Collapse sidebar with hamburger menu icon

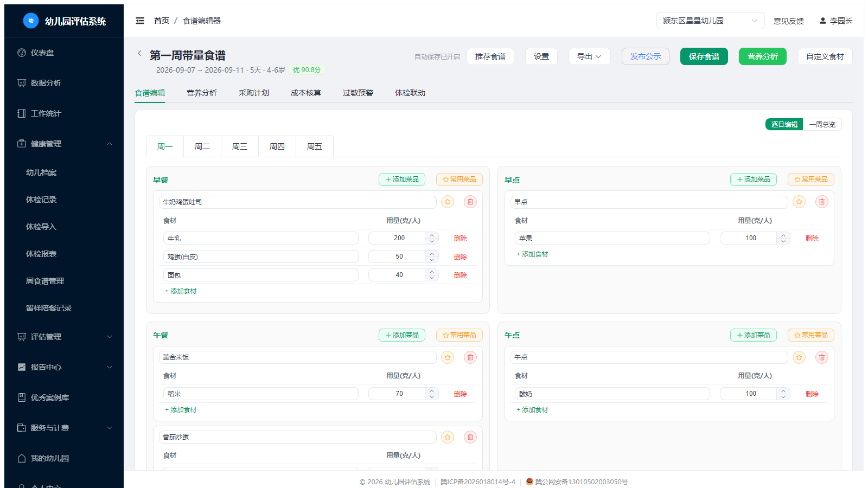click(x=140, y=21)
